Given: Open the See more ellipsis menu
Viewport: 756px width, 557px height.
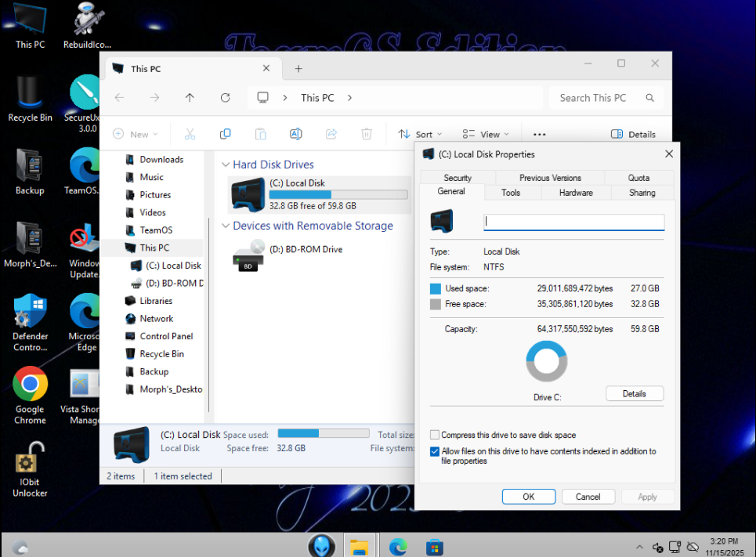Looking at the screenshot, I should [539, 134].
